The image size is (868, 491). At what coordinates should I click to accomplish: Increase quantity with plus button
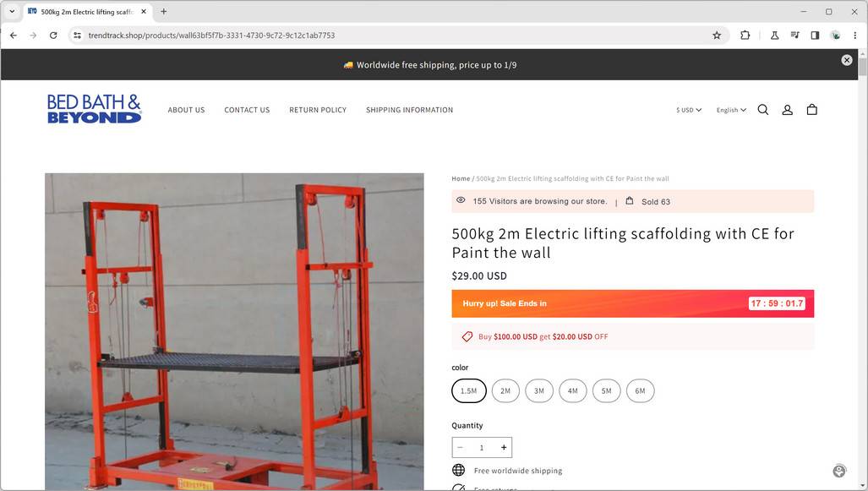pos(504,447)
